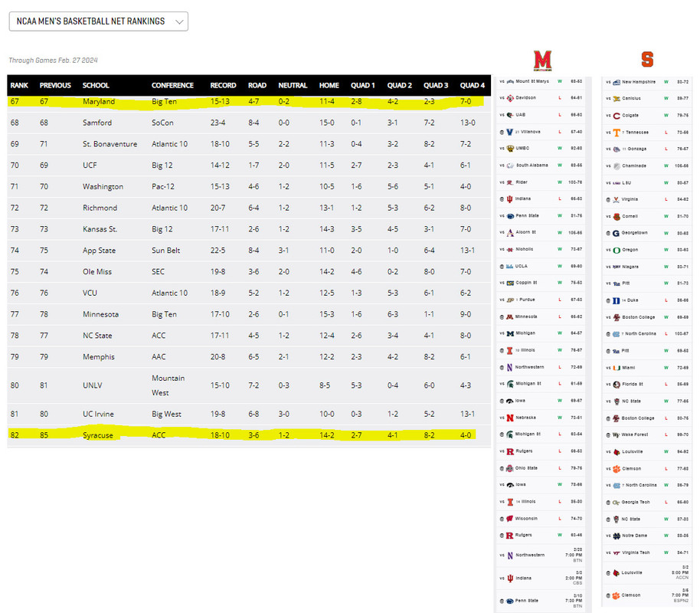
Task: Select Samford in the School column
Action: (97, 123)
